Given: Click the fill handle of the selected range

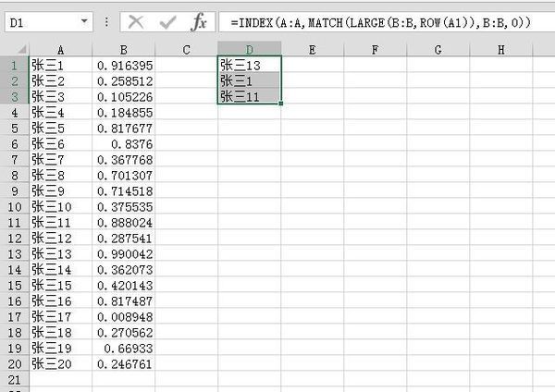Looking at the screenshot, I should (280, 104).
